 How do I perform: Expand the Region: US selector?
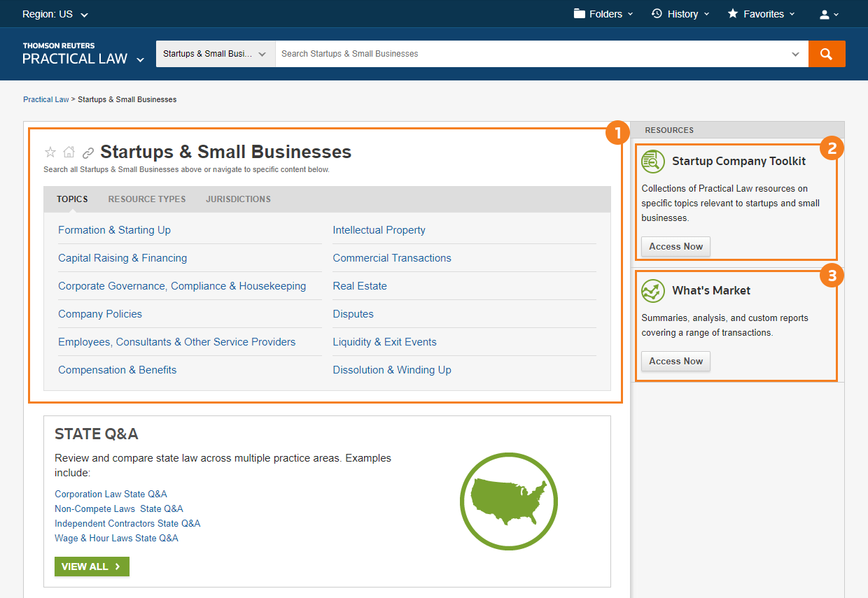point(55,14)
